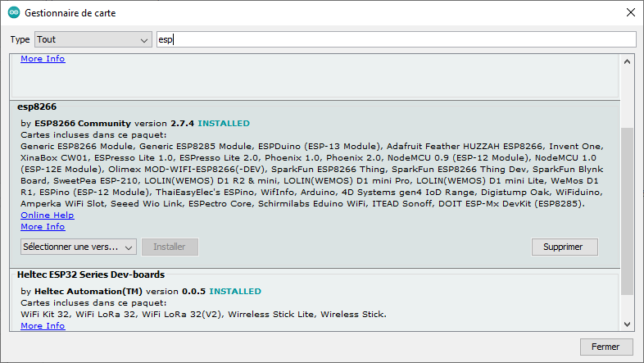Close the Gestionnaire de carte window

click(x=629, y=13)
